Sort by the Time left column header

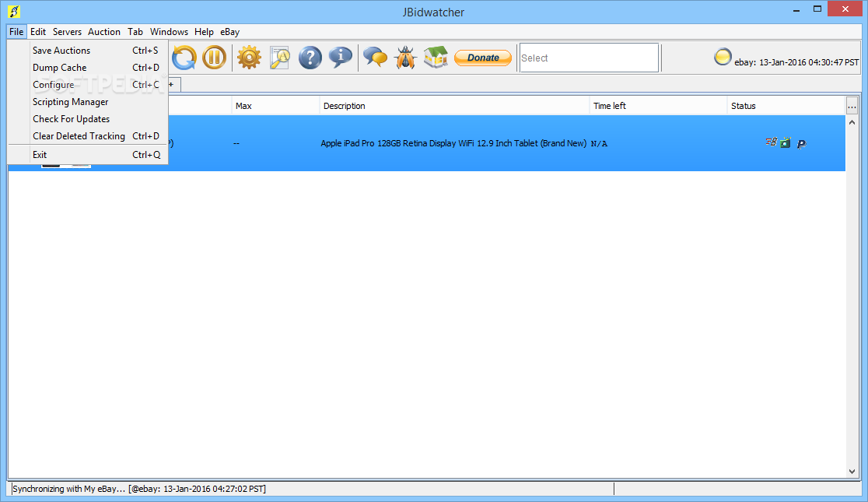[x=658, y=106]
